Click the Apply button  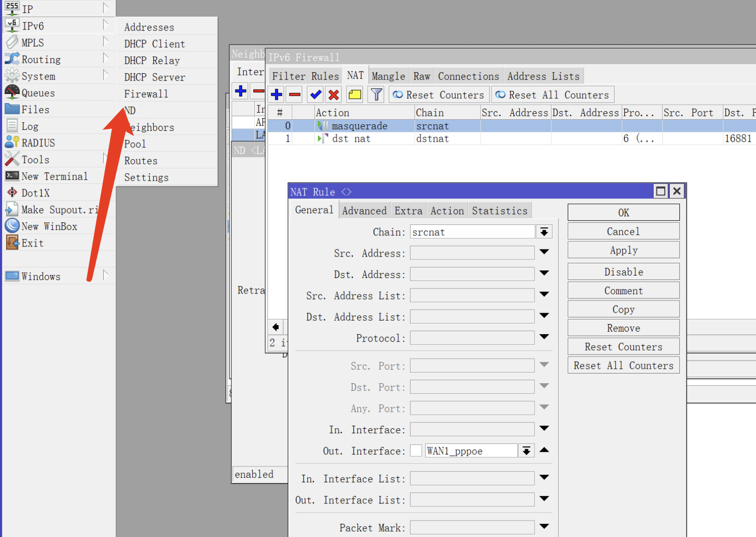[x=623, y=250]
